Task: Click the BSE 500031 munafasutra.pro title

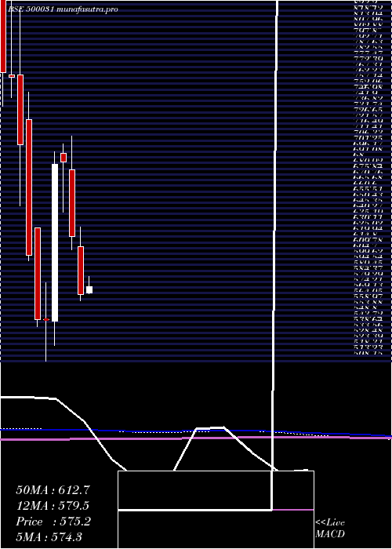Action: [62, 9]
